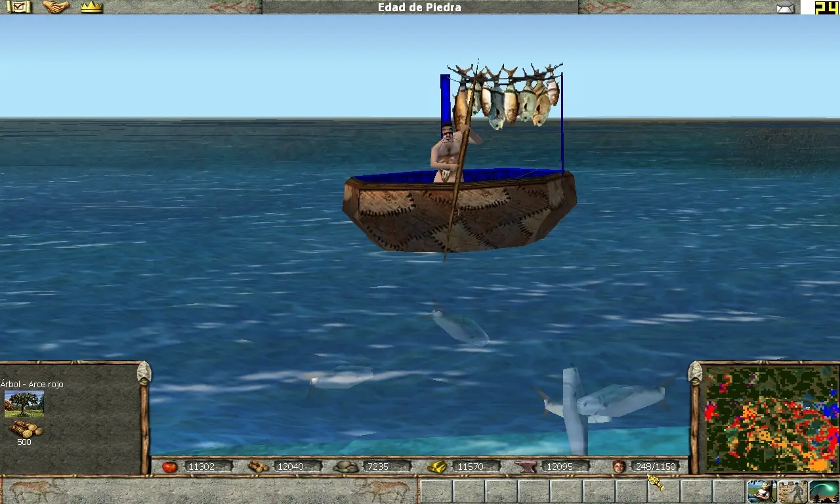This screenshot has width=840, height=504.
Task: Click the yellow 24 counter
Action: 826,7
